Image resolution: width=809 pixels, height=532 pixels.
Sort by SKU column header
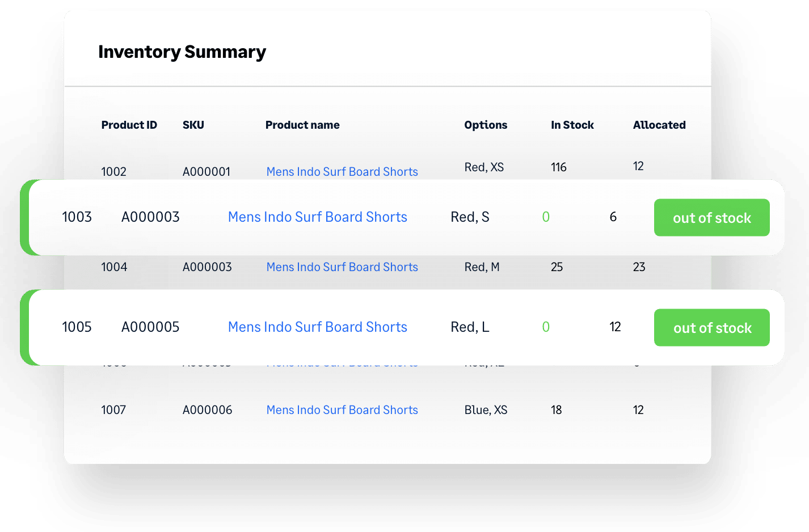point(193,125)
